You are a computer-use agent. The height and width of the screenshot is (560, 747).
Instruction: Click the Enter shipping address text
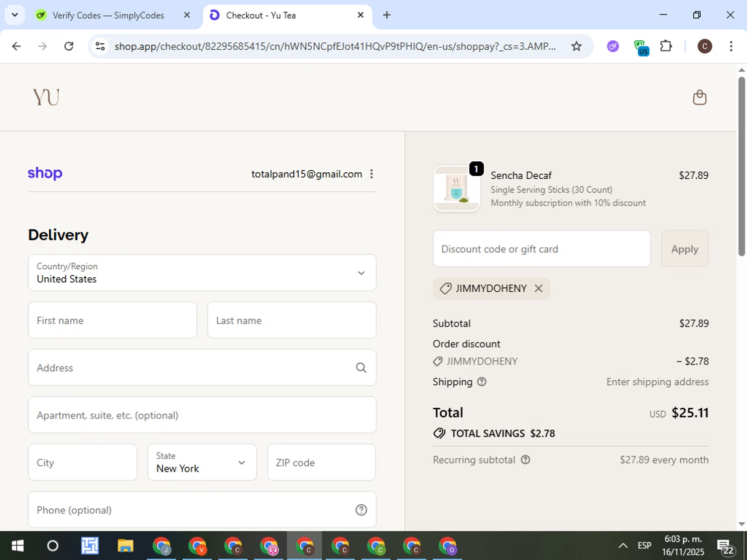tap(657, 382)
